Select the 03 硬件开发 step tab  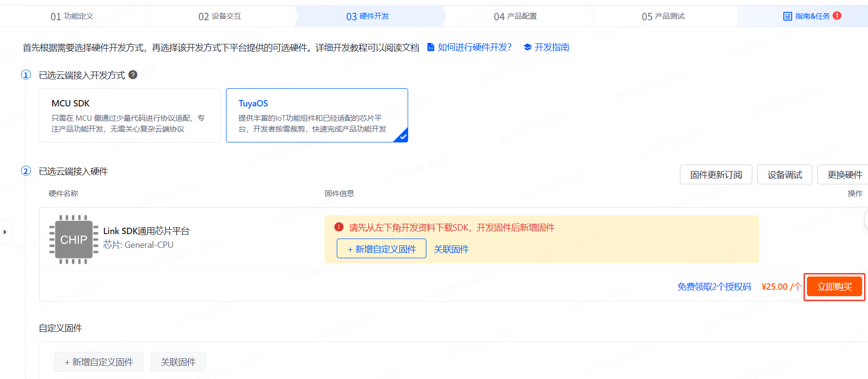368,16
